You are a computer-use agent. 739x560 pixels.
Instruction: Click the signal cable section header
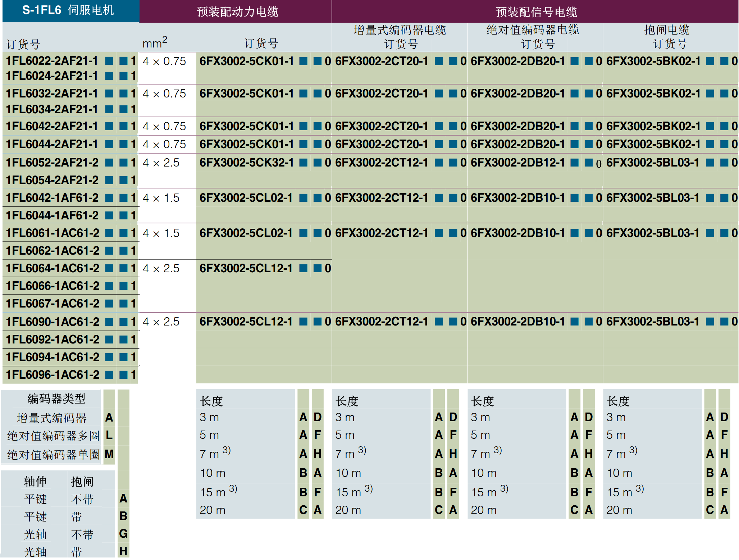[x=536, y=12]
